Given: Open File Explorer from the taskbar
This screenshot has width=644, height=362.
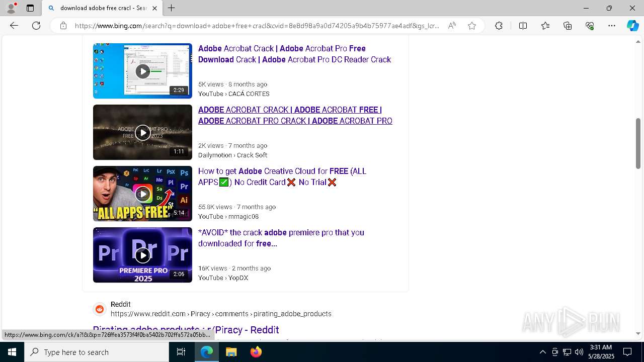Looking at the screenshot, I should tap(231, 352).
